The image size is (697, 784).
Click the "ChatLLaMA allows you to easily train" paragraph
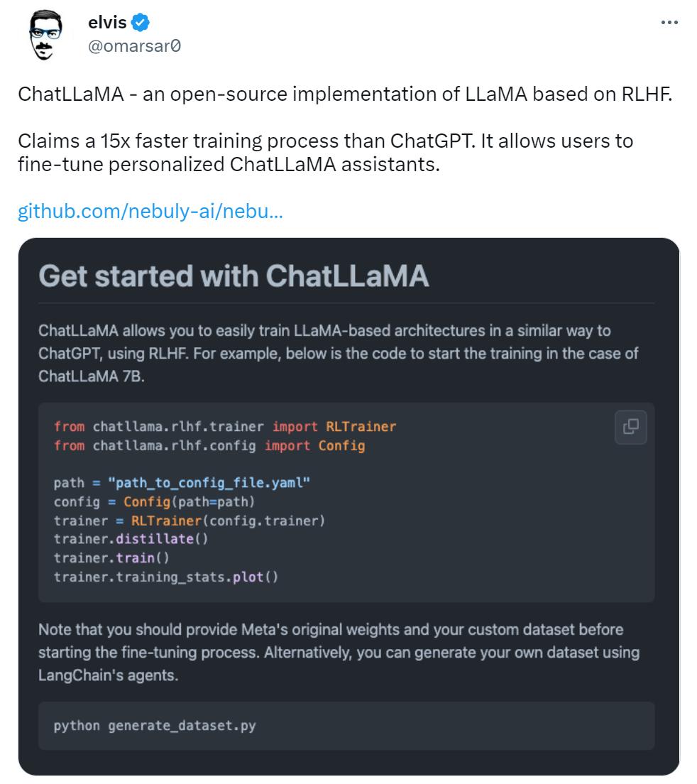[339, 353]
